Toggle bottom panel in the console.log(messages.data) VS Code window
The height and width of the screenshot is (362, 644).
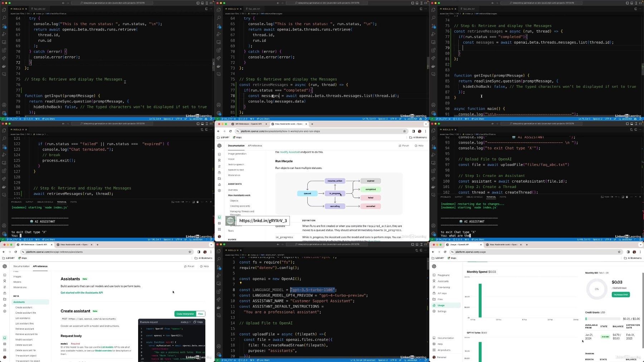coord(417,3)
